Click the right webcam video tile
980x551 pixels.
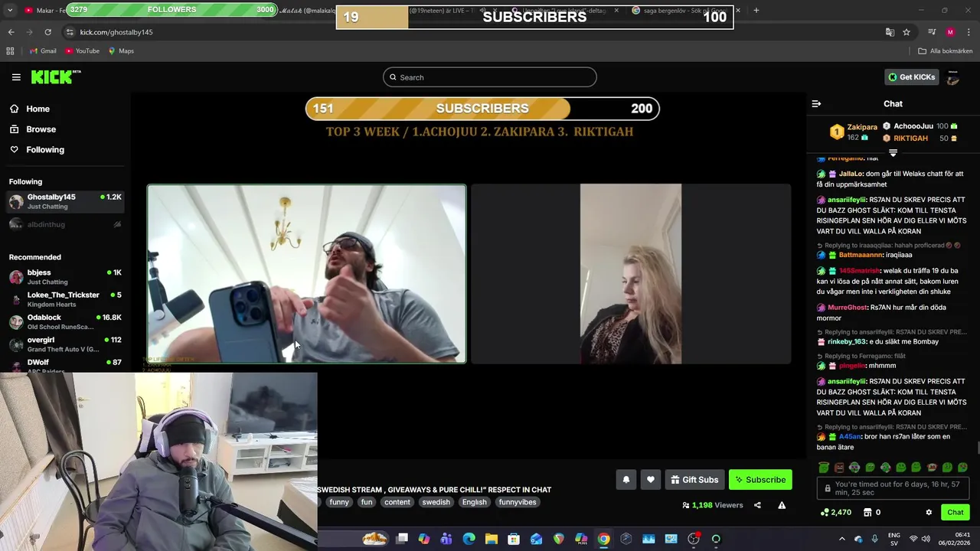pos(631,273)
